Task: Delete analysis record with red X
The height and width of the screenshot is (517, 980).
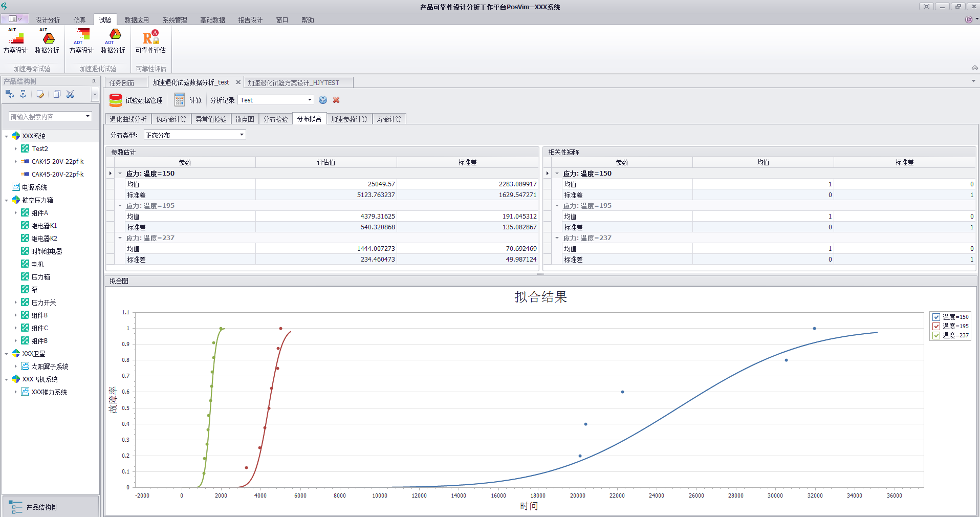Action: pos(336,100)
